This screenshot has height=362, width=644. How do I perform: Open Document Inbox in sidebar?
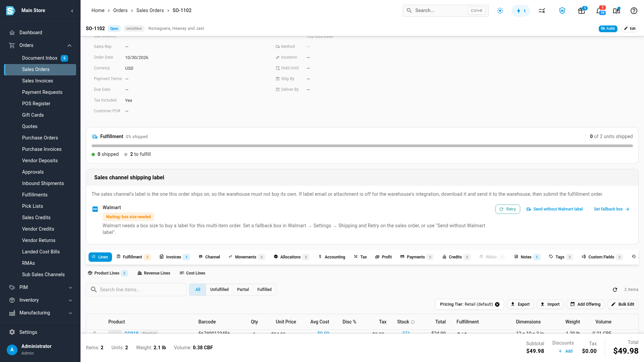point(40,58)
